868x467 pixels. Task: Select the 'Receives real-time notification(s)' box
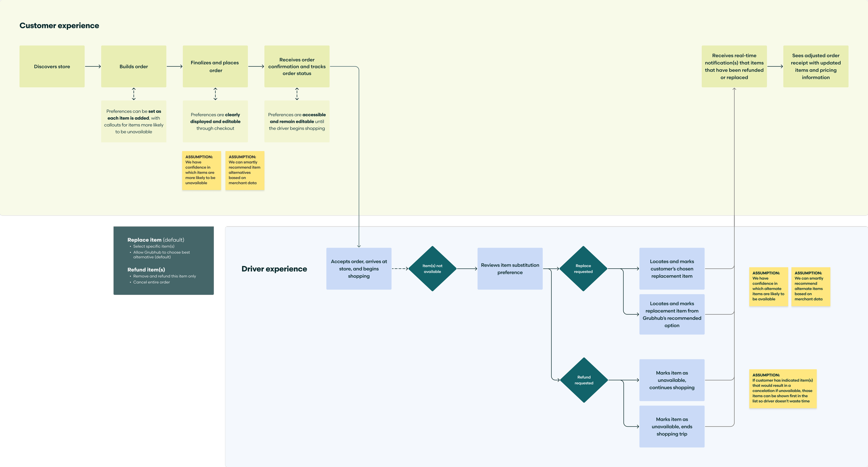(734, 66)
